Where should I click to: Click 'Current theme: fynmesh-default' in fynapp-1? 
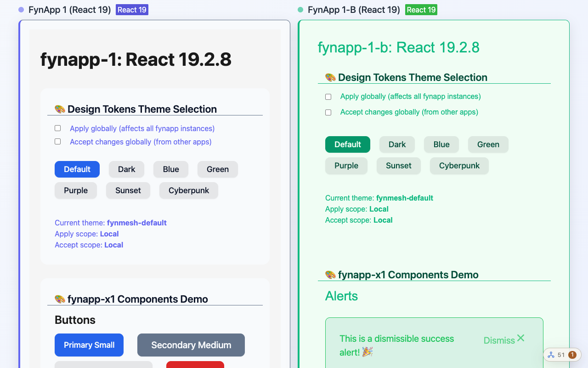pos(111,223)
